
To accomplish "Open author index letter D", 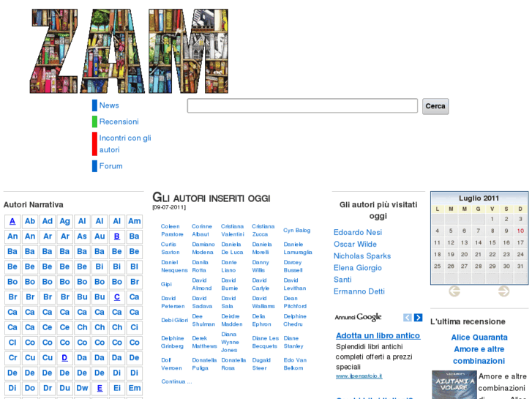I will [64, 357].
